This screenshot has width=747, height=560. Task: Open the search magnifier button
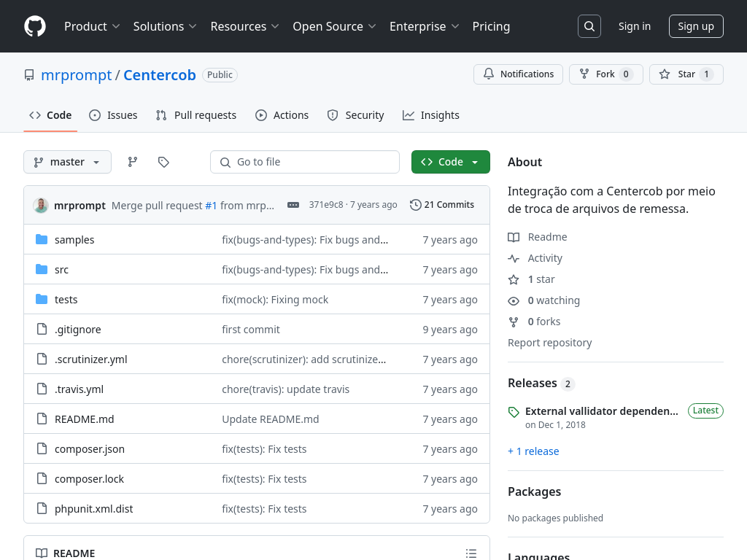point(589,26)
